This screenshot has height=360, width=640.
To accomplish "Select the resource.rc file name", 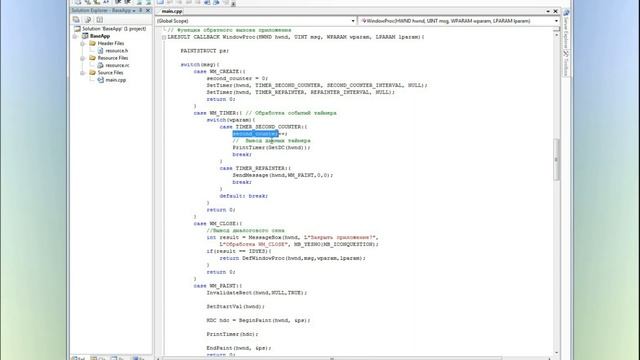I will 118,65.
